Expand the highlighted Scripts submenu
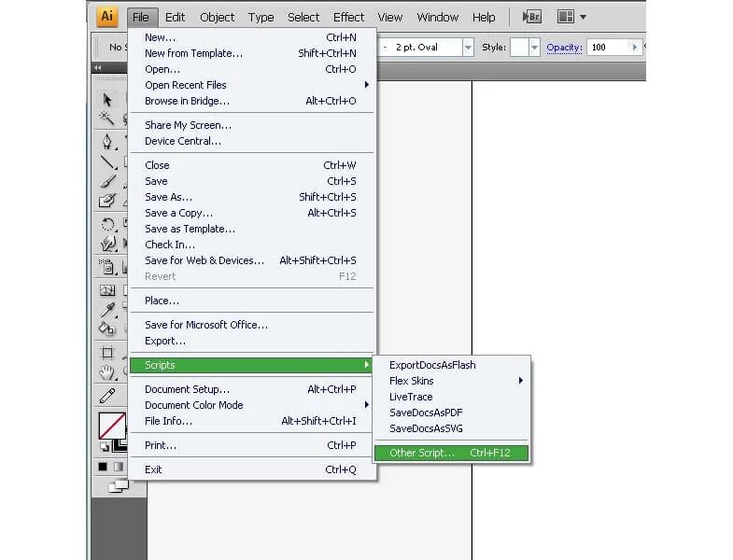The height and width of the screenshot is (560, 733). (251, 365)
